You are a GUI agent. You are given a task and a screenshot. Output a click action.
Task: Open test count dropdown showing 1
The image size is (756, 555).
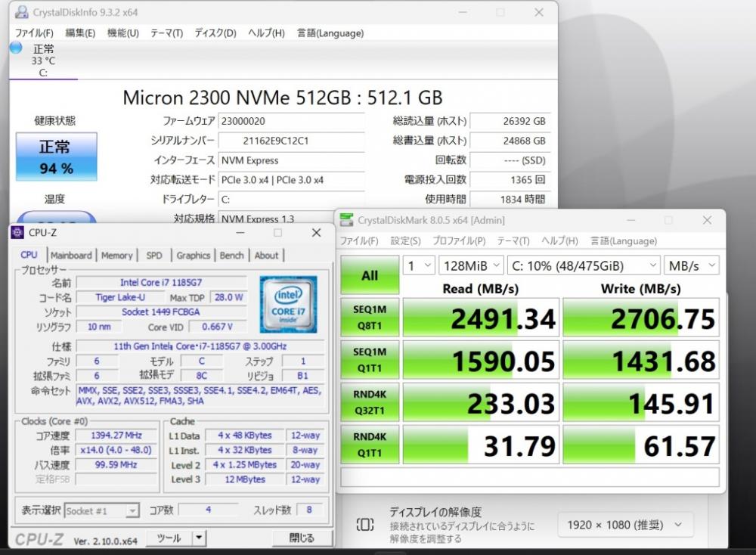pyautogui.click(x=420, y=265)
